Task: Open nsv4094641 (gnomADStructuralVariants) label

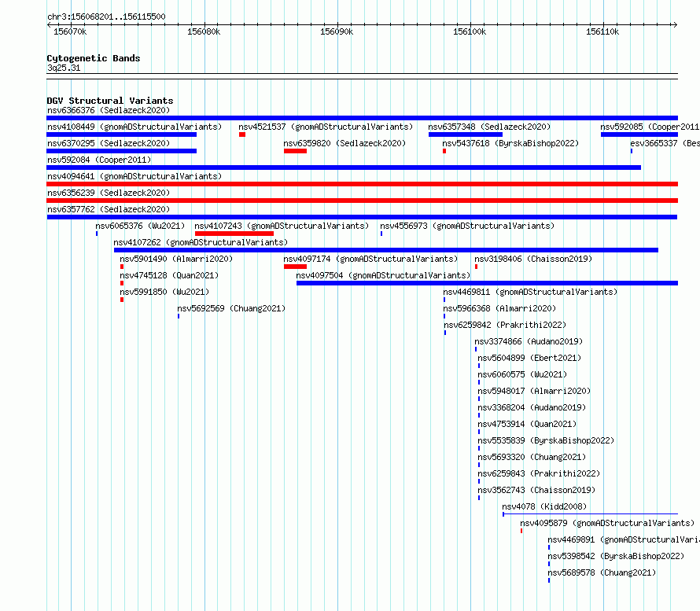Action: 134,176
